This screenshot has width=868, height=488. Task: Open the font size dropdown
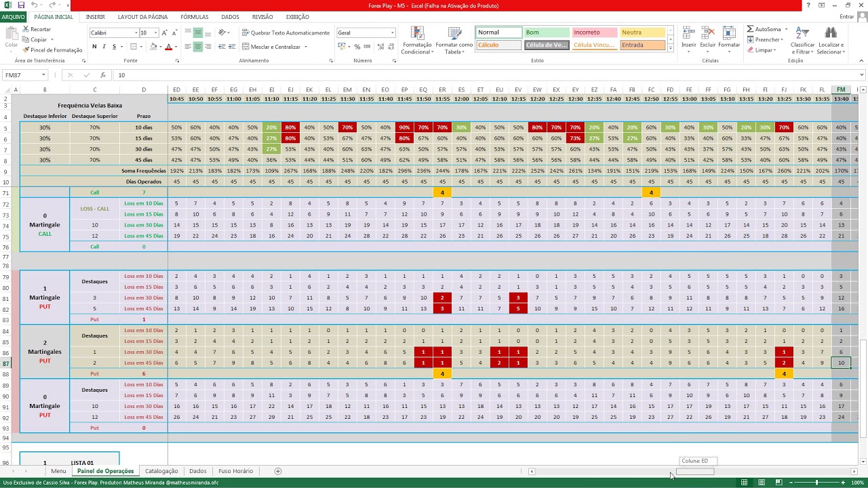click(x=155, y=33)
